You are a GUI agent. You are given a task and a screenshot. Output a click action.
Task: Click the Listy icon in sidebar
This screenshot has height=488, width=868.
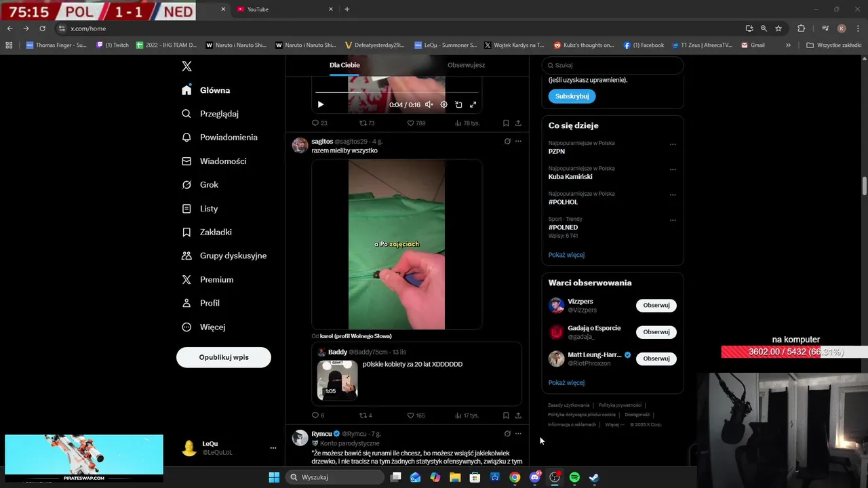[x=186, y=209]
